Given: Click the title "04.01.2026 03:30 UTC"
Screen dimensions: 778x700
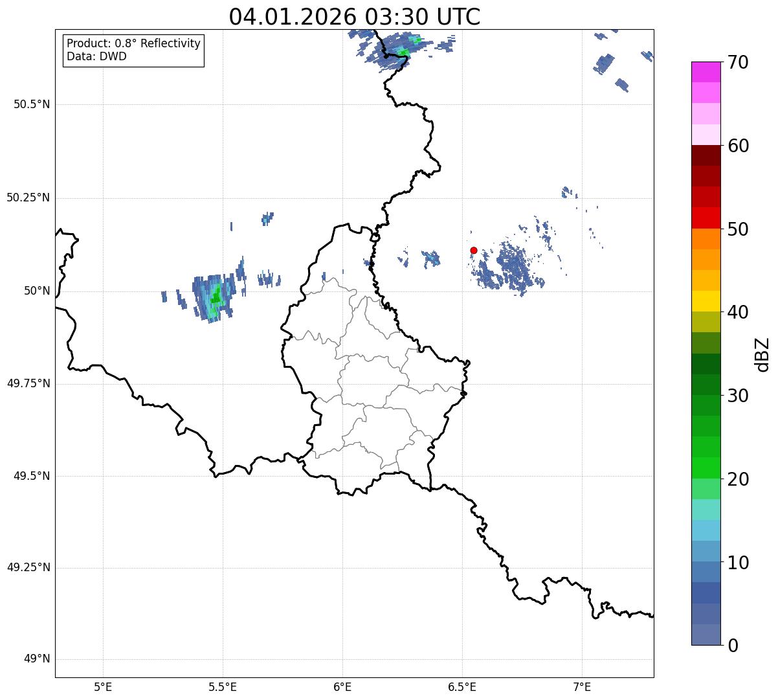Looking at the screenshot, I should (355, 17).
